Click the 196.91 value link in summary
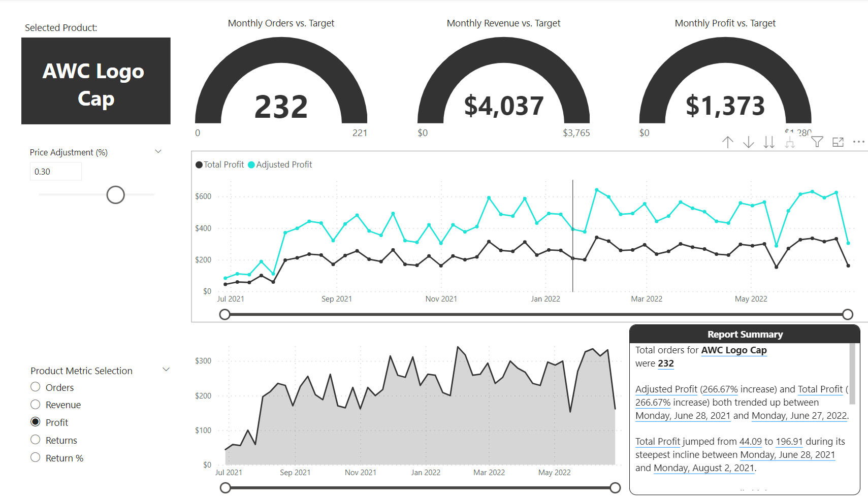This screenshot has height=498, width=868. pos(789,442)
